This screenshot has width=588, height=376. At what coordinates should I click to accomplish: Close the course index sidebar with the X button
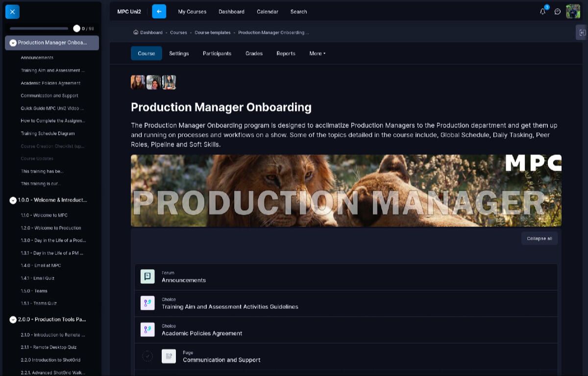[12, 11]
